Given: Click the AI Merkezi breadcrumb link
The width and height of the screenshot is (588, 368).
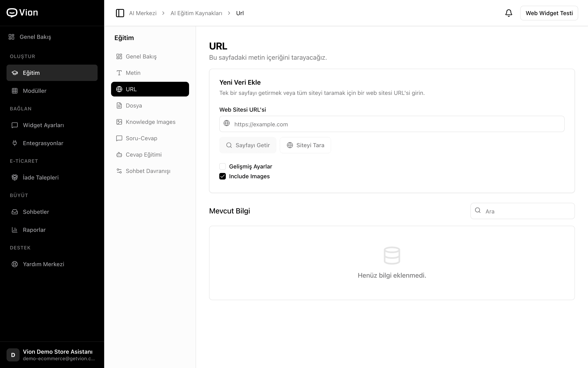Looking at the screenshot, I should click(143, 13).
